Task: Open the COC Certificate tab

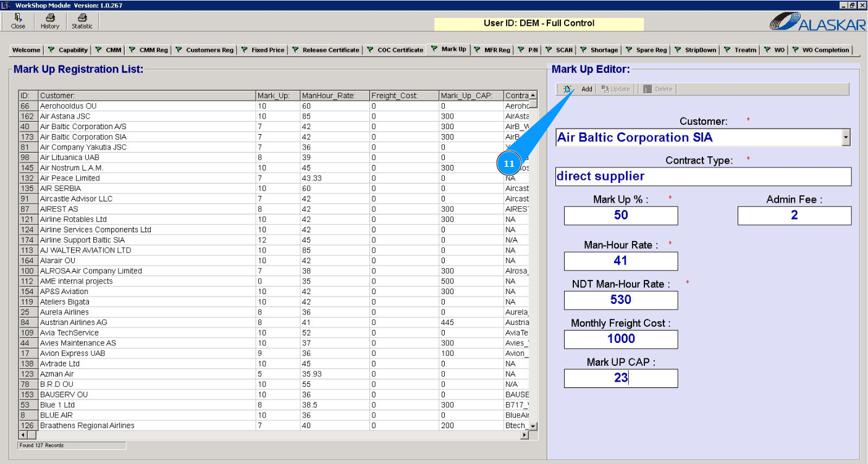Action: tap(395, 50)
